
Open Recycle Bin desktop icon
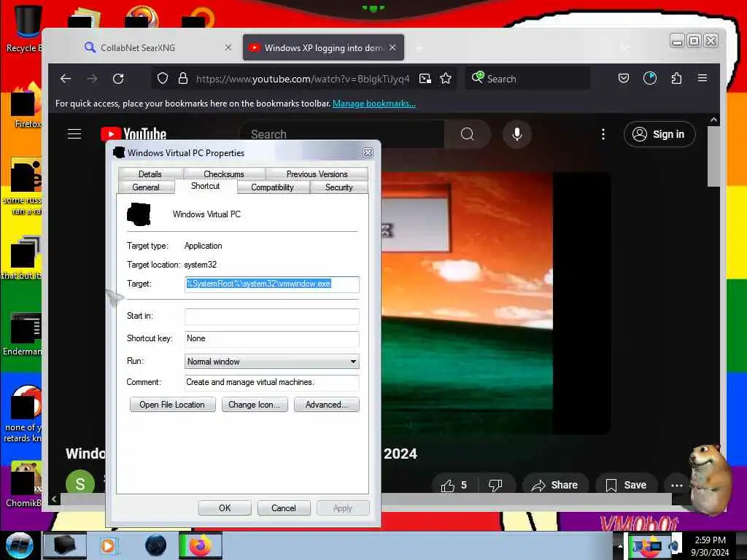point(25,28)
